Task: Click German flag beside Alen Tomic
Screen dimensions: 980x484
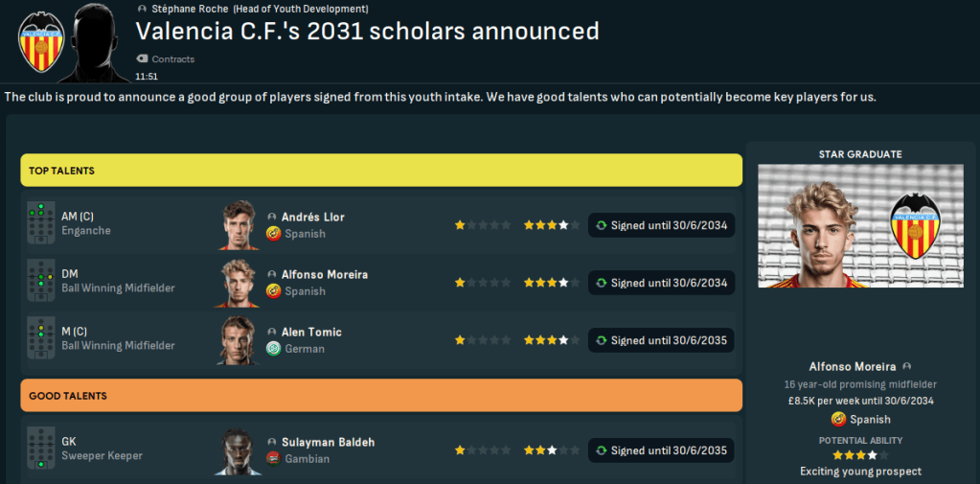Action: pos(273,349)
